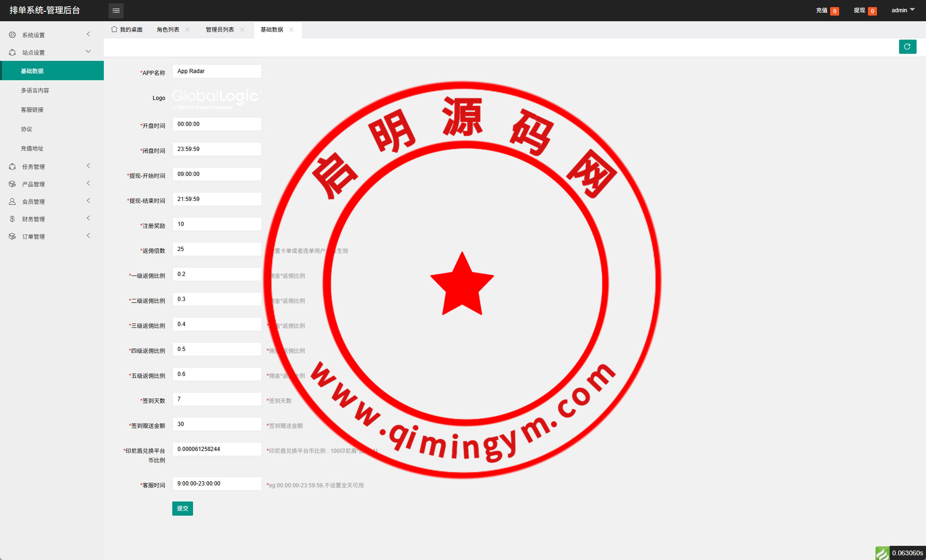
Task: Expand the 任务管理 menu chevron
Action: pos(88,166)
